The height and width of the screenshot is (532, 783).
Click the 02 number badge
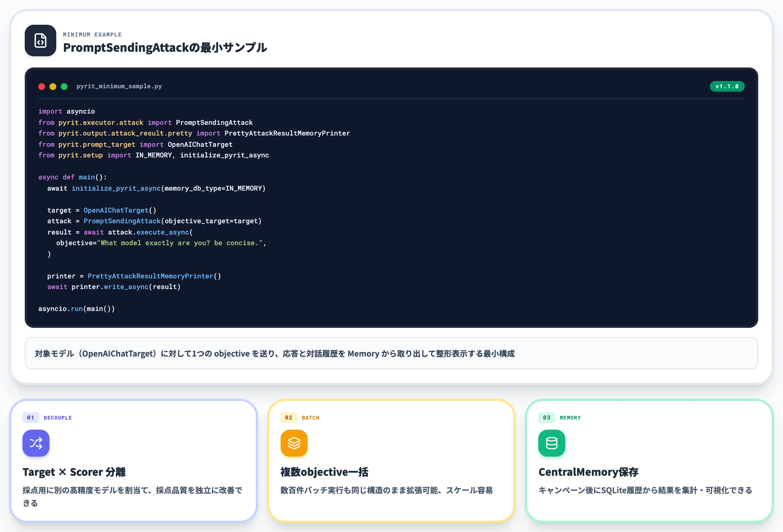(x=289, y=418)
